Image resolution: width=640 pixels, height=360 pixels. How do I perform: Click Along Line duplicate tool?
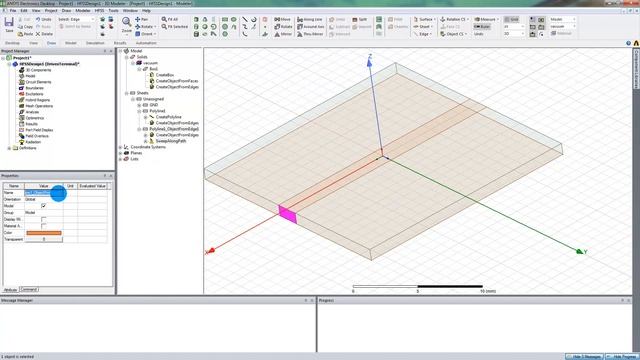310,19
